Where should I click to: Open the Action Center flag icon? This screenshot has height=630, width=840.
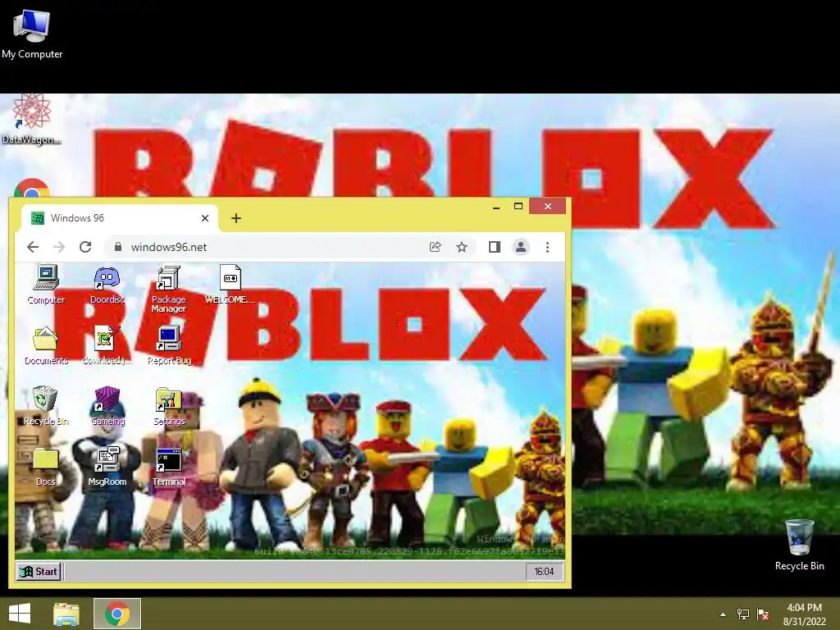tap(763, 614)
